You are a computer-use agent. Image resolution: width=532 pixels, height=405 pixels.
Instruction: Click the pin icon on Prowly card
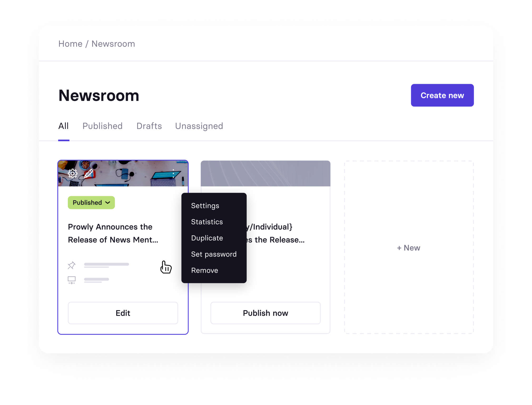coord(72,265)
